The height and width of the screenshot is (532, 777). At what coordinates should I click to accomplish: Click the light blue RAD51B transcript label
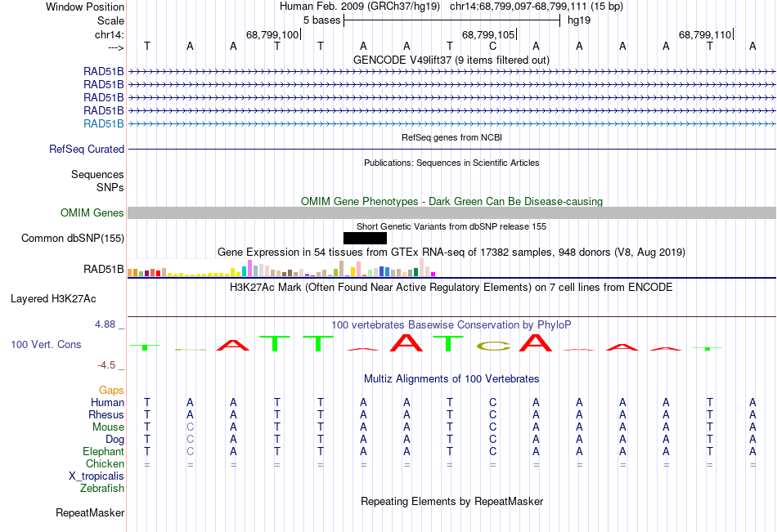[x=104, y=124]
